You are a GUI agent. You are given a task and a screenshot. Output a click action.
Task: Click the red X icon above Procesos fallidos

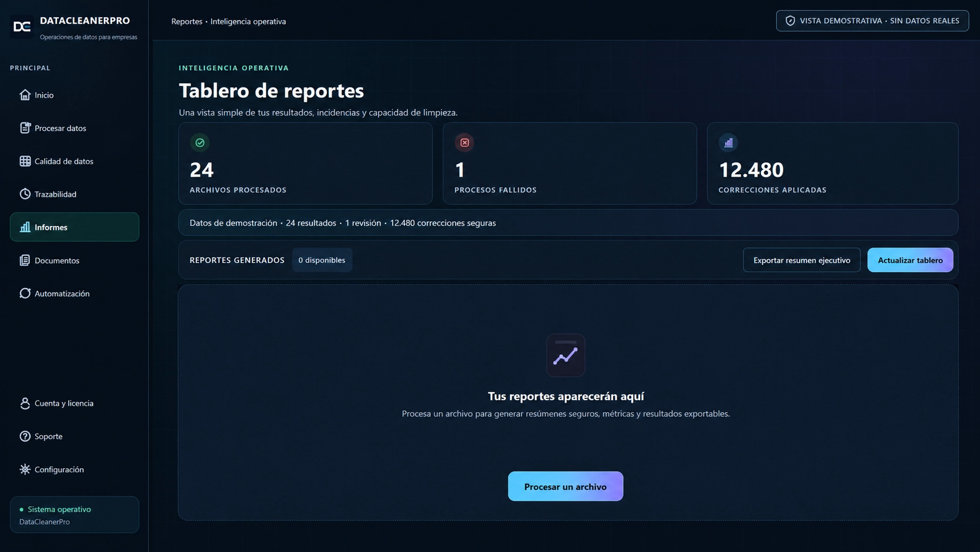coord(464,143)
